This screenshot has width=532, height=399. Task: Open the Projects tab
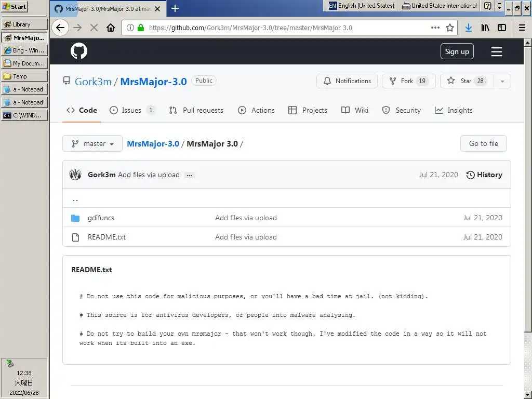click(x=308, y=110)
